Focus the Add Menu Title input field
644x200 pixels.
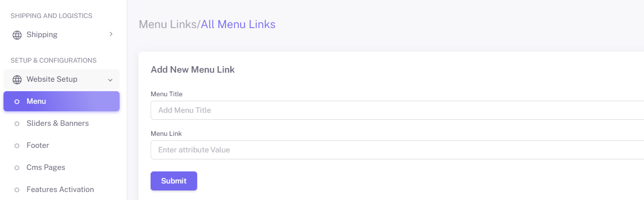[397, 110]
